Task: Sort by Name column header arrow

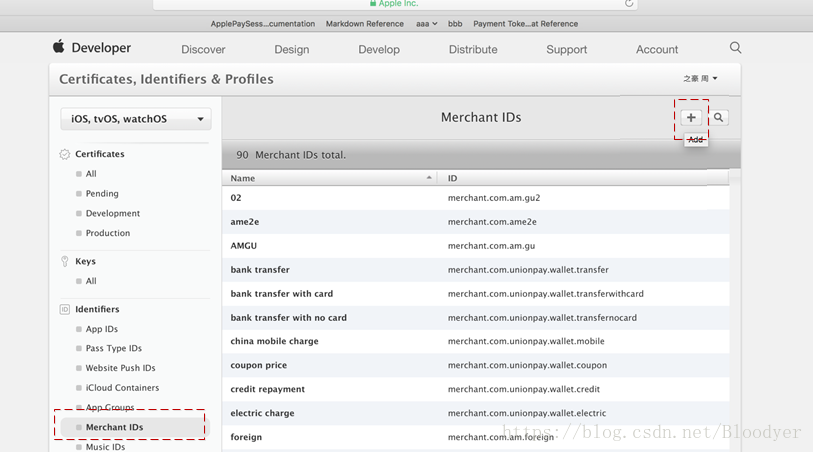Action: click(x=429, y=178)
